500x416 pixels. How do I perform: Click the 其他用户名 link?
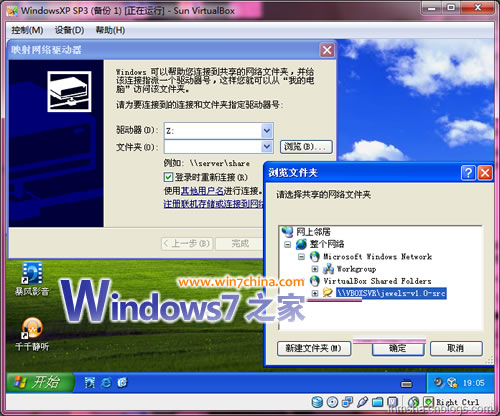(x=202, y=191)
